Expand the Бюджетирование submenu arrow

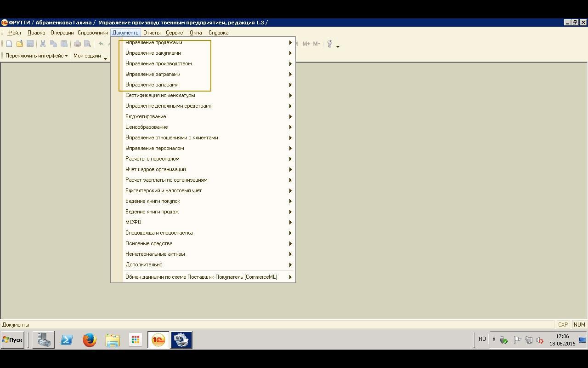tap(290, 116)
